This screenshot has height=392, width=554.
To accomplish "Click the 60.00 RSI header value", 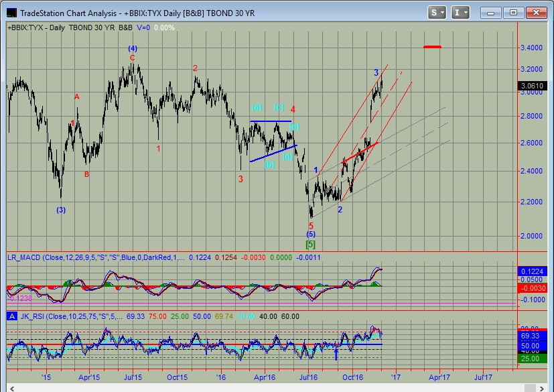I will (x=290, y=316).
